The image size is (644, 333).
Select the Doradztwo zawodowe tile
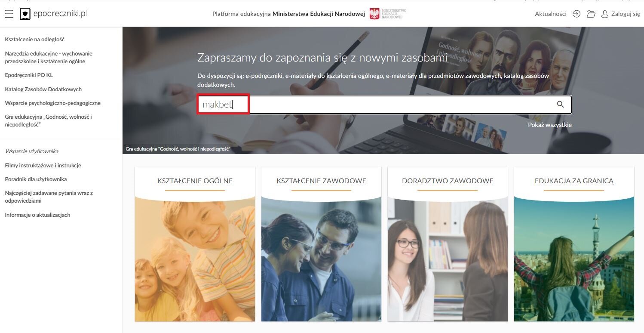tap(448, 244)
